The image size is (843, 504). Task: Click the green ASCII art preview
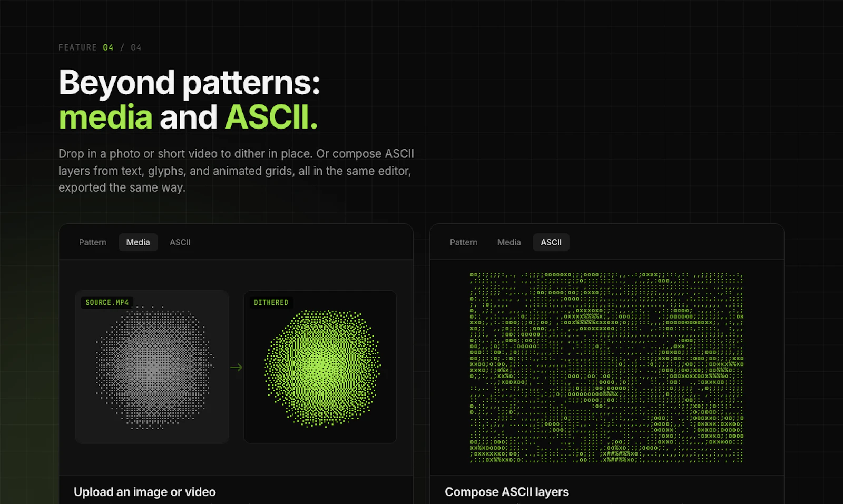606,368
